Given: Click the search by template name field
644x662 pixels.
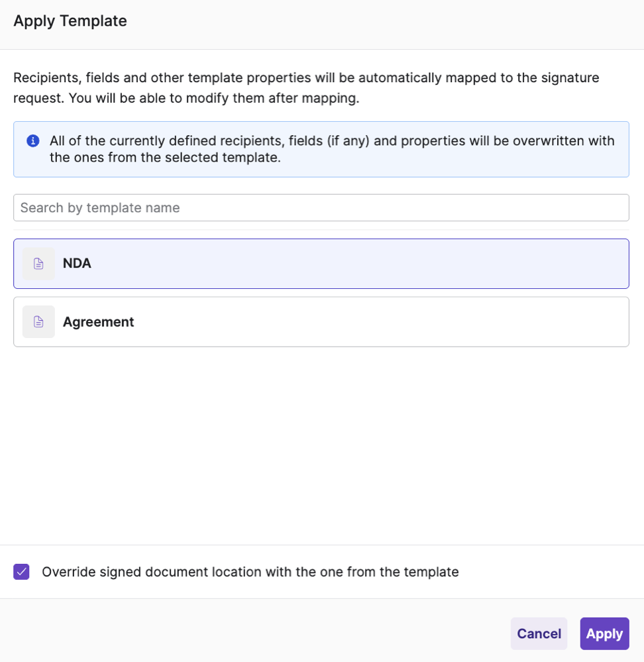Looking at the screenshot, I should tap(321, 207).
